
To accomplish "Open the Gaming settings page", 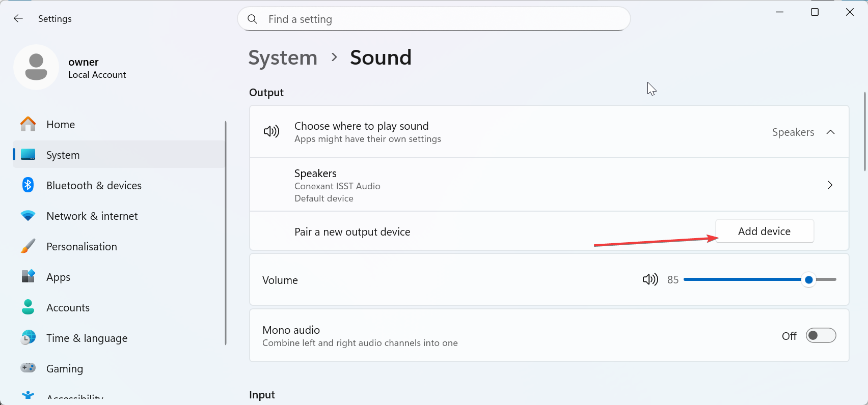I will [65, 368].
